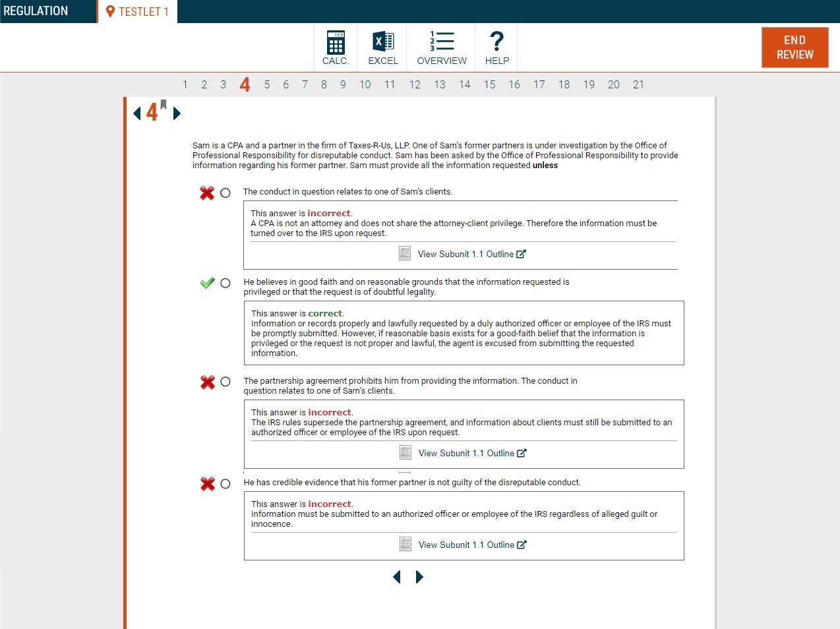Open the calculator tool

coord(336,47)
